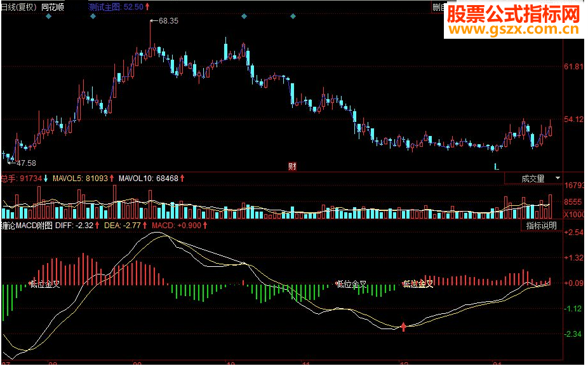This screenshot has width=588, height=366.
Task: Click the diamond marker below 测试主图 label
Action: click(93, 16)
